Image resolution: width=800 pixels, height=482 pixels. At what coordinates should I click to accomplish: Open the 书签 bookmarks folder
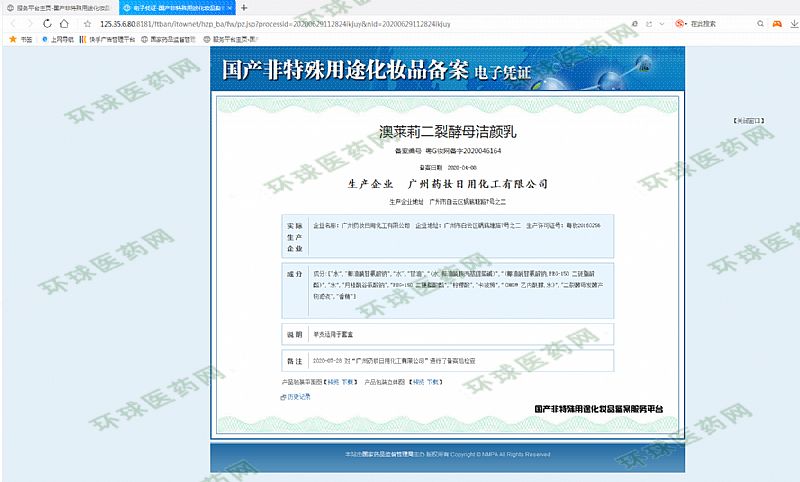[20, 39]
